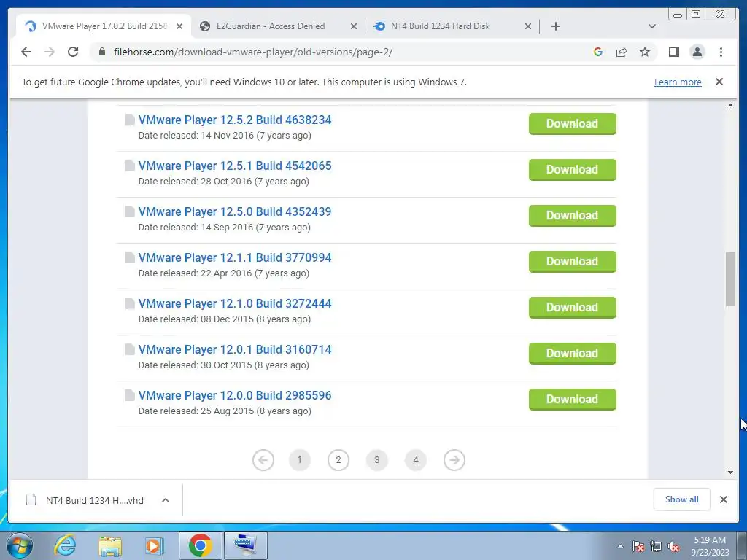View site lock security info

click(102, 52)
